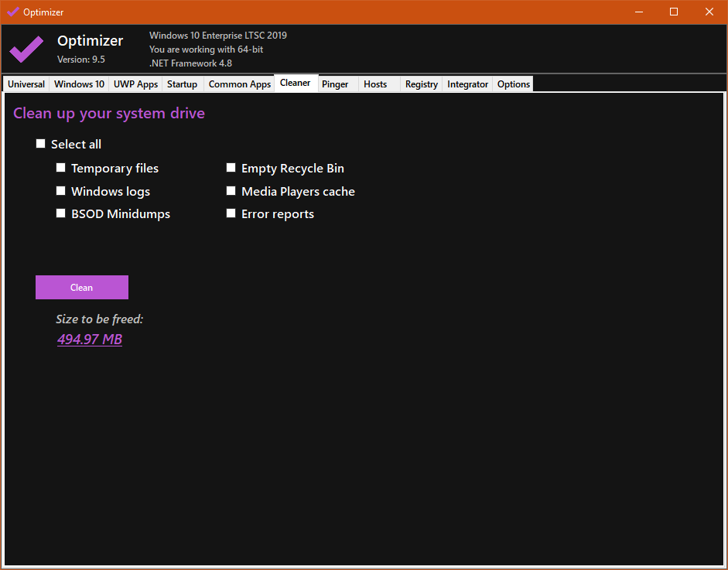
Task: Open the Common Apps tab
Action: [239, 84]
